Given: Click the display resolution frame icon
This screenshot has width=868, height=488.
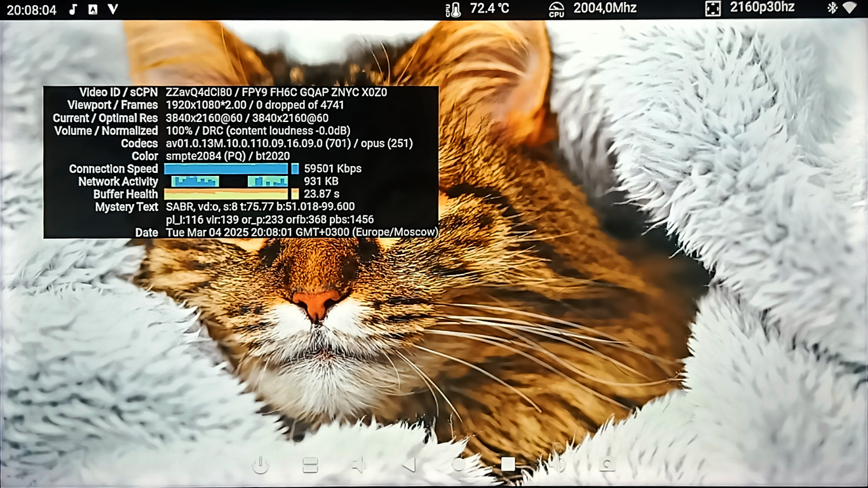Looking at the screenshot, I should point(713,9).
